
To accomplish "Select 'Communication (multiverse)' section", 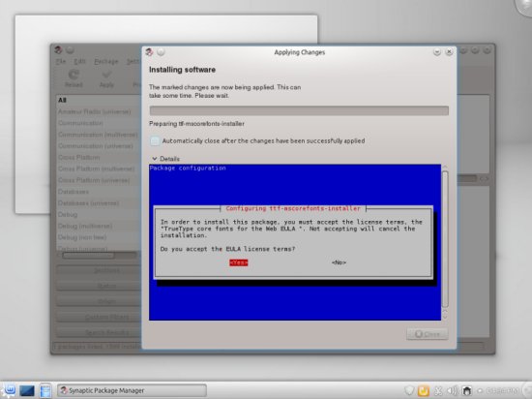I will tap(99, 135).
